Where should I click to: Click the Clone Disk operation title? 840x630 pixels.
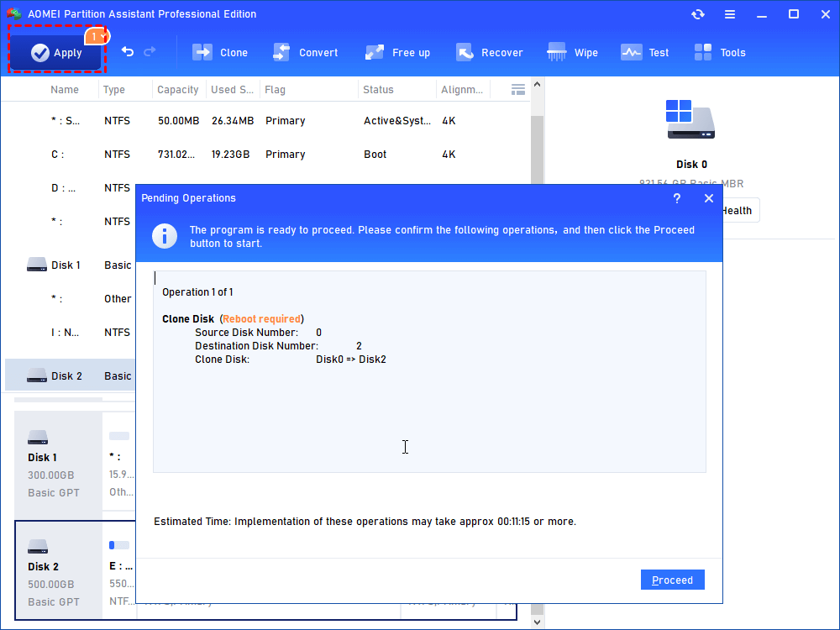pos(188,319)
